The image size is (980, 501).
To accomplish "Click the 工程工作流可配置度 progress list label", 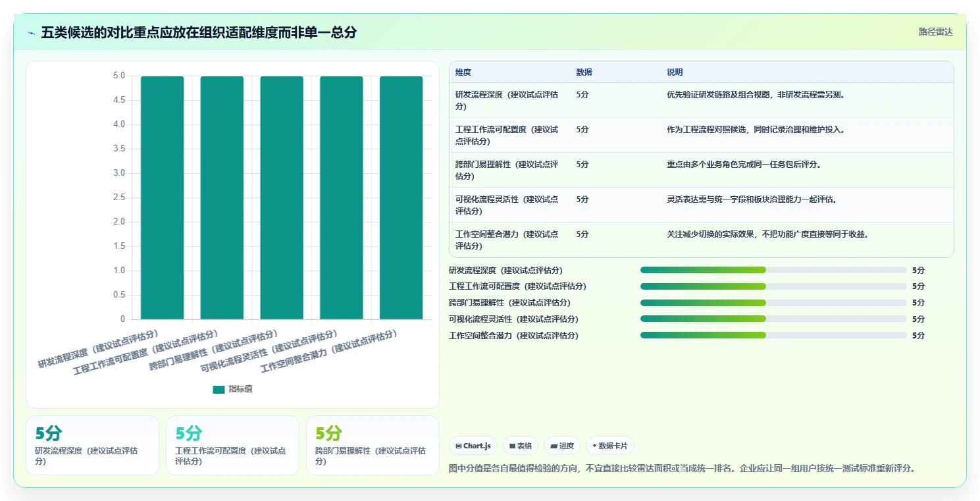I will pos(517,286).
